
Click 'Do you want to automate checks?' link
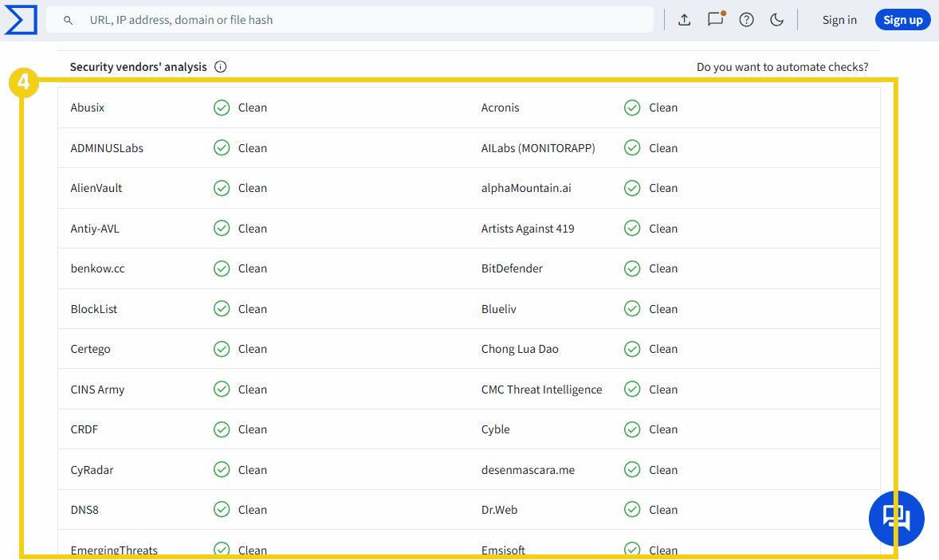coord(782,67)
